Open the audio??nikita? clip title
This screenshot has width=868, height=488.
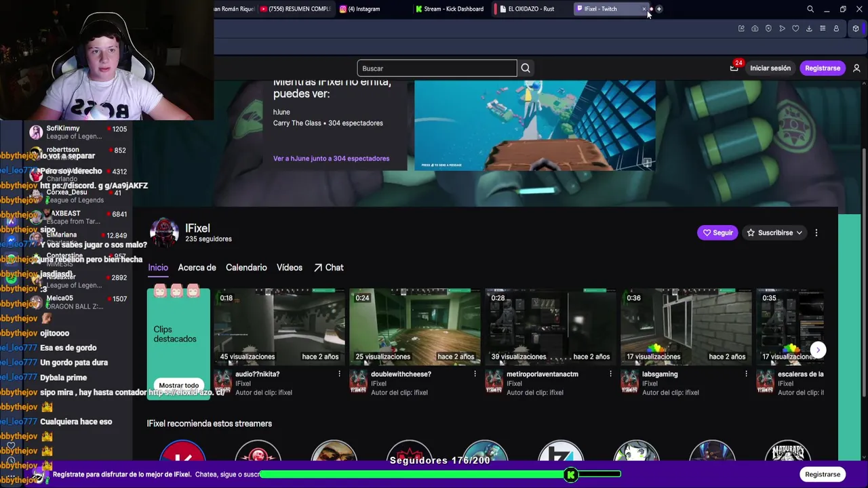(257, 374)
